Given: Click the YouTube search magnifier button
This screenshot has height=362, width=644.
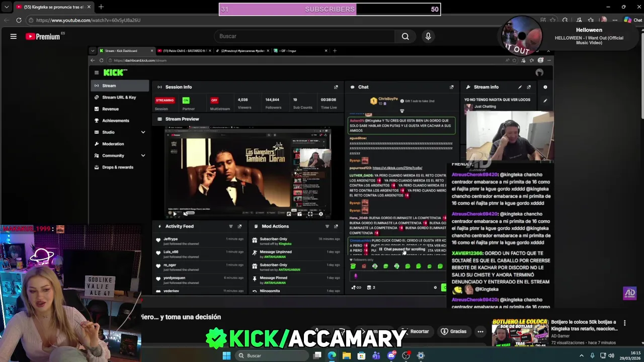Looking at the screenshot, I should click(x=405, y=36).
